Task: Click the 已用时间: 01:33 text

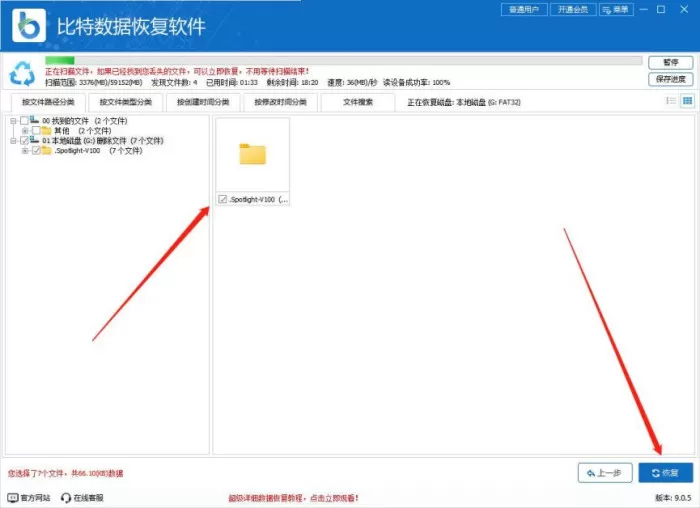Action: [x=232, y=82]
